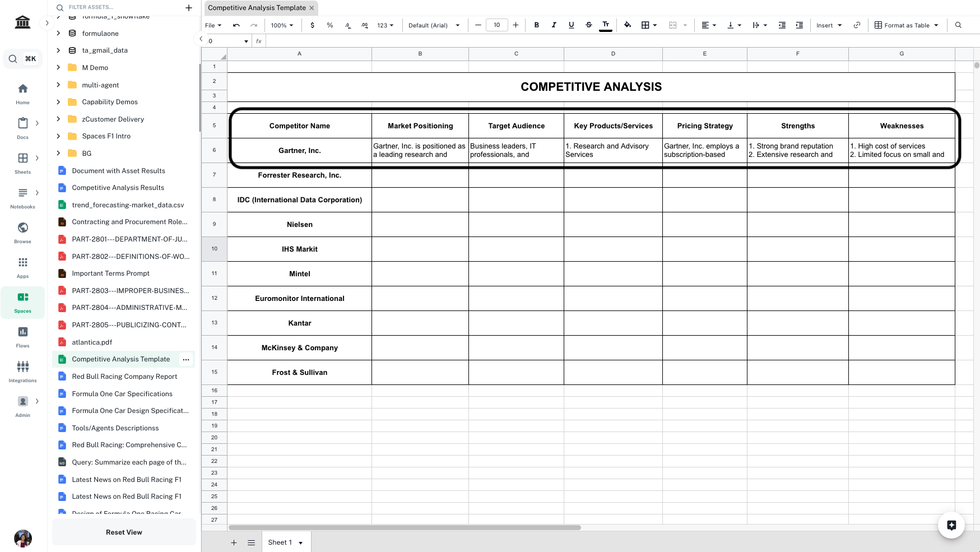
Task: Open Competitive Analysis Results document
Action: pyautogui.click(x=118, y=188)
